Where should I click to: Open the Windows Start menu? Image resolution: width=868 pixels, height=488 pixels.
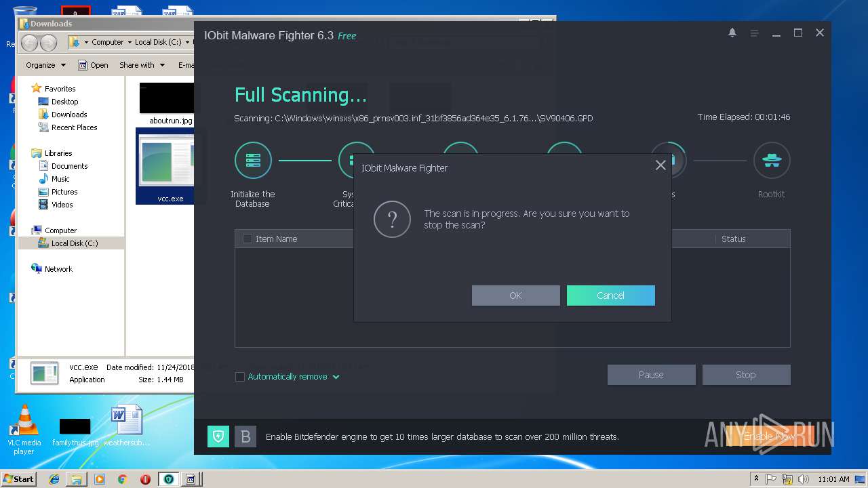pyautogui.click(x=19, y=479)
